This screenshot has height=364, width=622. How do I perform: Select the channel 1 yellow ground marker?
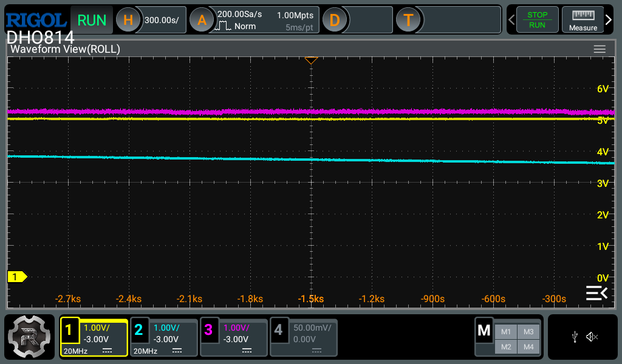[x=16, y=277]
